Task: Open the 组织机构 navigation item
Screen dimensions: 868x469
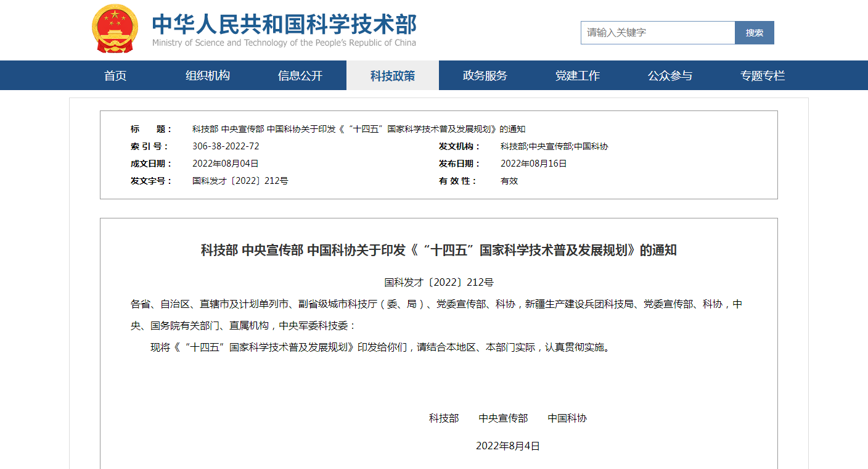Action: (x=208, y=75)
